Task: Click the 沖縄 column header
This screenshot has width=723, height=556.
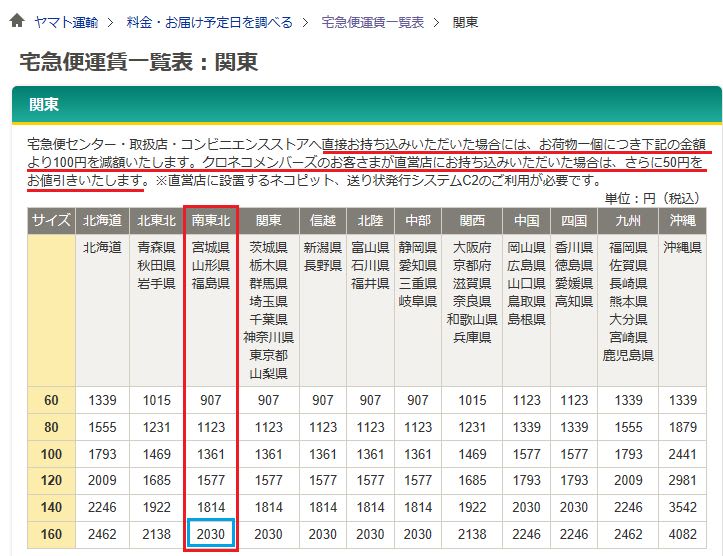Action: coord(683,220)
